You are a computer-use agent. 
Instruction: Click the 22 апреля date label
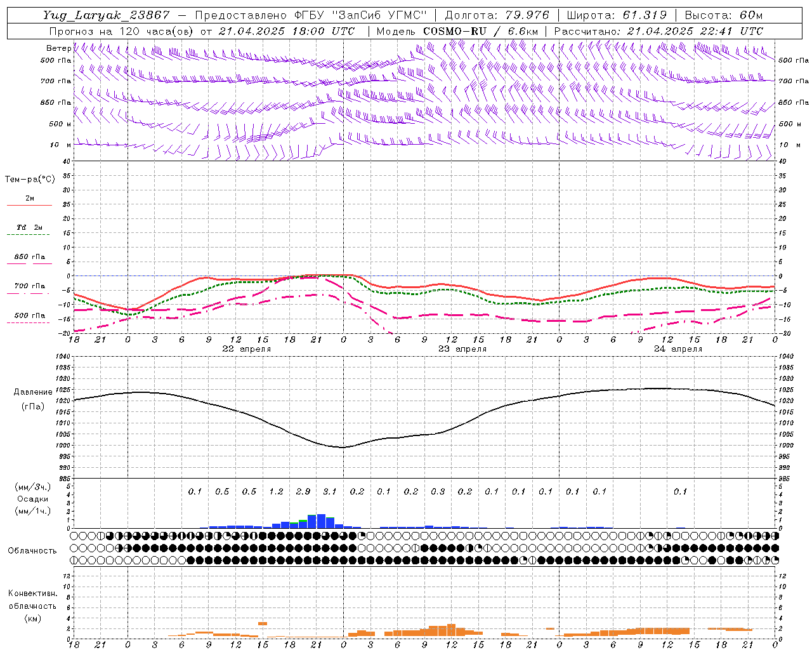246,349
